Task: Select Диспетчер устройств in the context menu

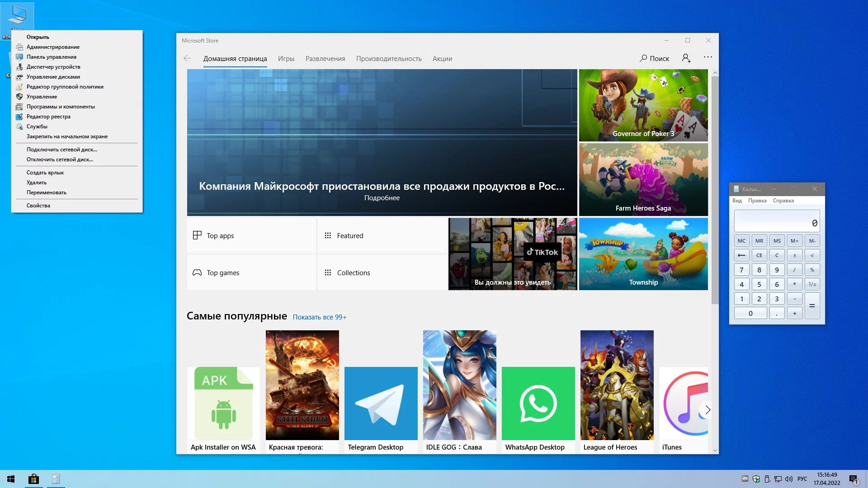Action: 53,67
